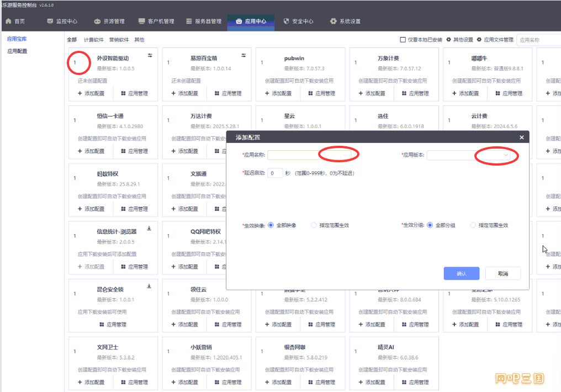561x392 pixels.
Task: Open 应用文件管理 gear icon
Action: pyautogui.click(x=479, y=40)
